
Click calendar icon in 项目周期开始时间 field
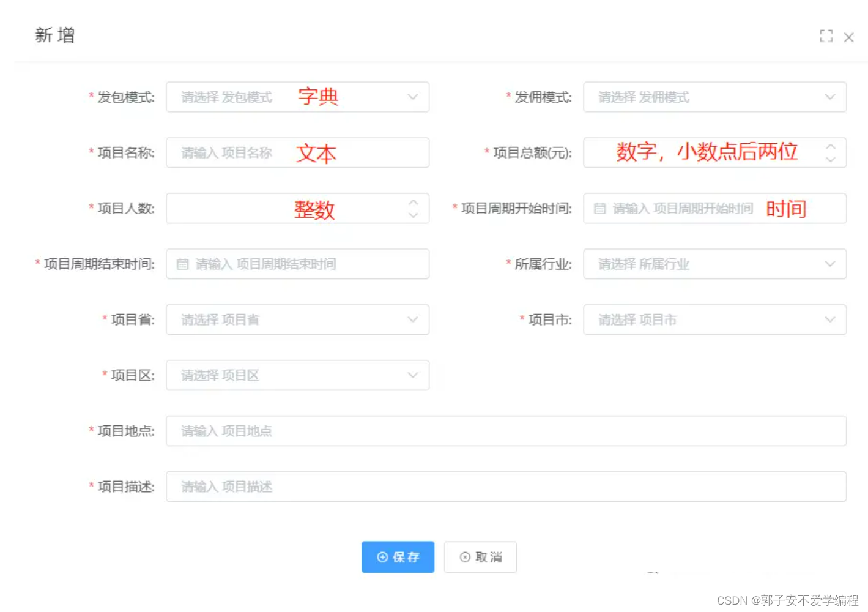pos(600,209)
